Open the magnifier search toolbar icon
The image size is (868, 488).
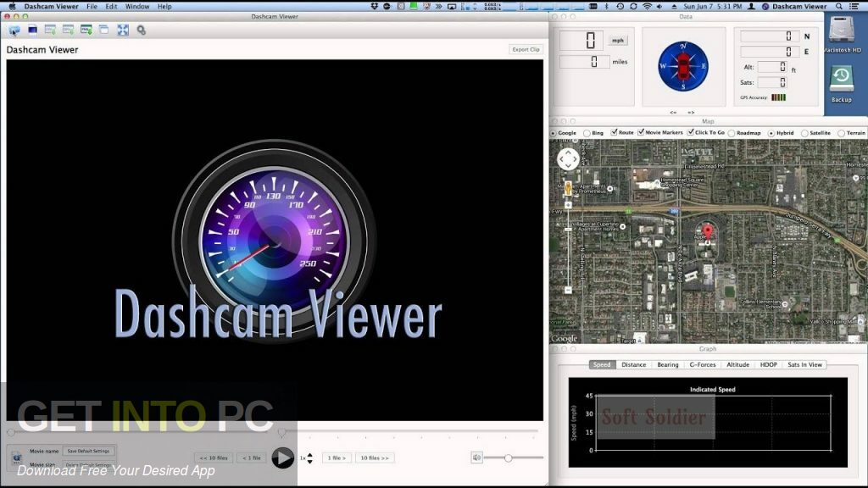point(142,30)
